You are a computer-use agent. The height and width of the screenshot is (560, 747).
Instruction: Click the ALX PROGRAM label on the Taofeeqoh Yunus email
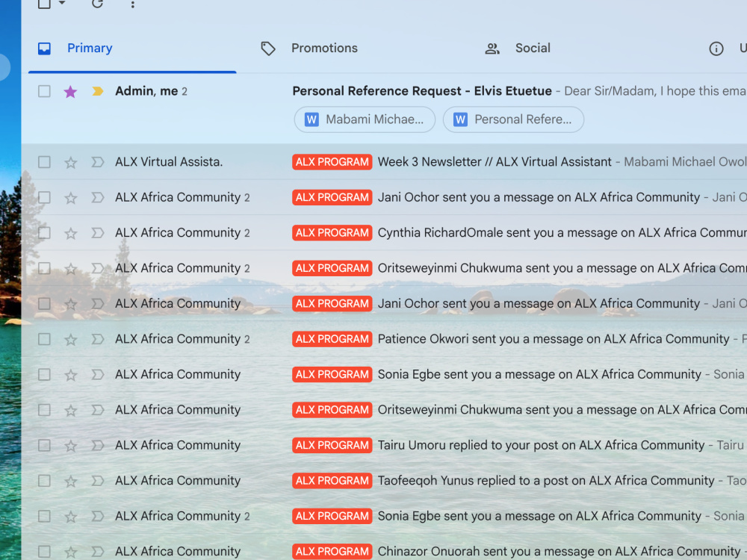click(332, 481)
